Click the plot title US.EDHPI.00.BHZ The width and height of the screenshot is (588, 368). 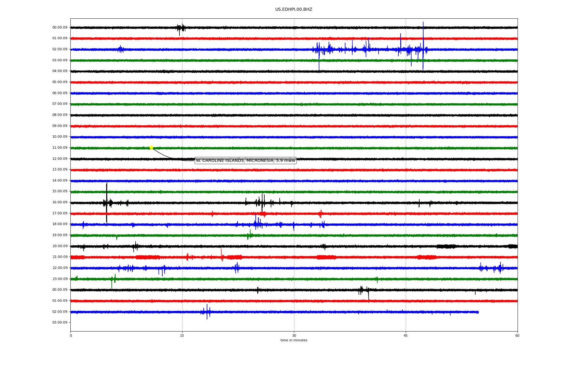[293, 10]
